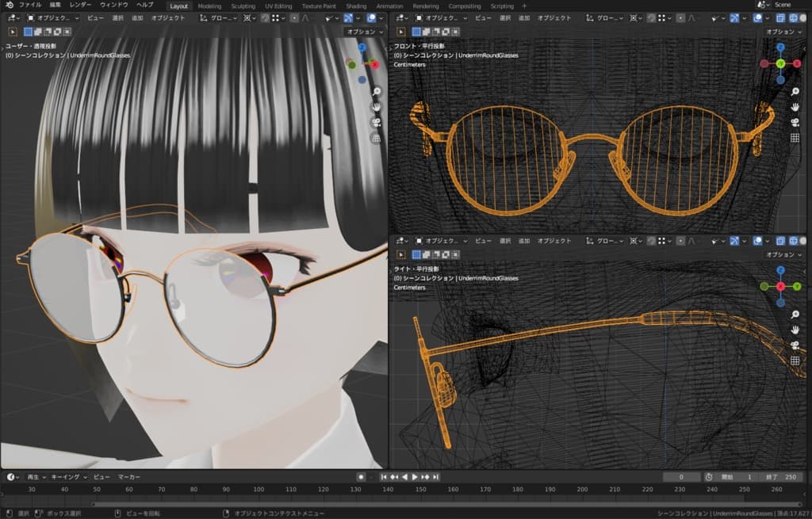Expand the オプション dropdown in perspective viewport
This screenshot has width=812, height=519.
[x=364, y=32]
